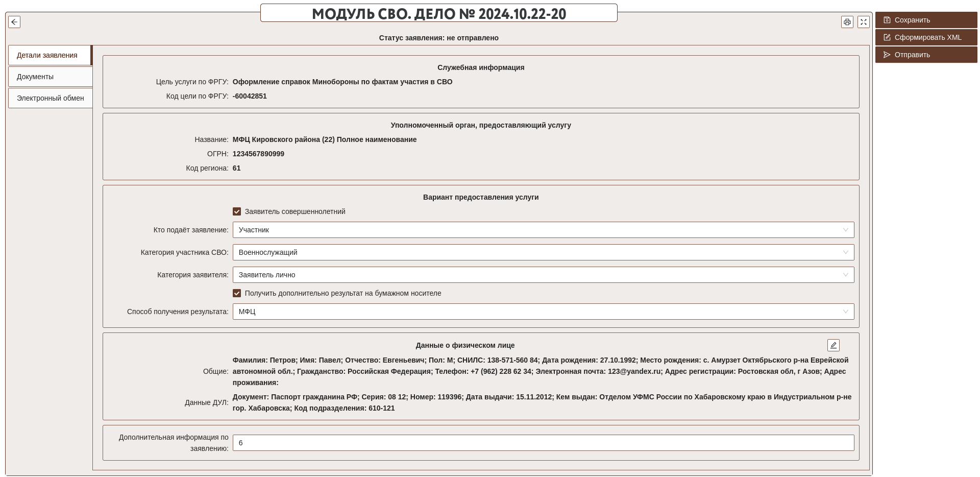Expand the Способ получения результата dropdown
The height and width of the screenshot is (477, 980).
click(x=543, y=312)
